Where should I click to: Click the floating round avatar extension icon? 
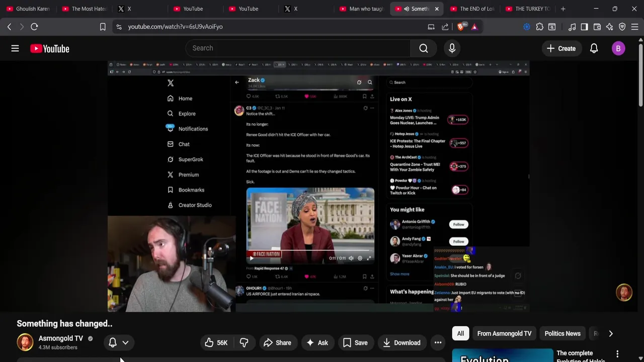tap(624, 293)
